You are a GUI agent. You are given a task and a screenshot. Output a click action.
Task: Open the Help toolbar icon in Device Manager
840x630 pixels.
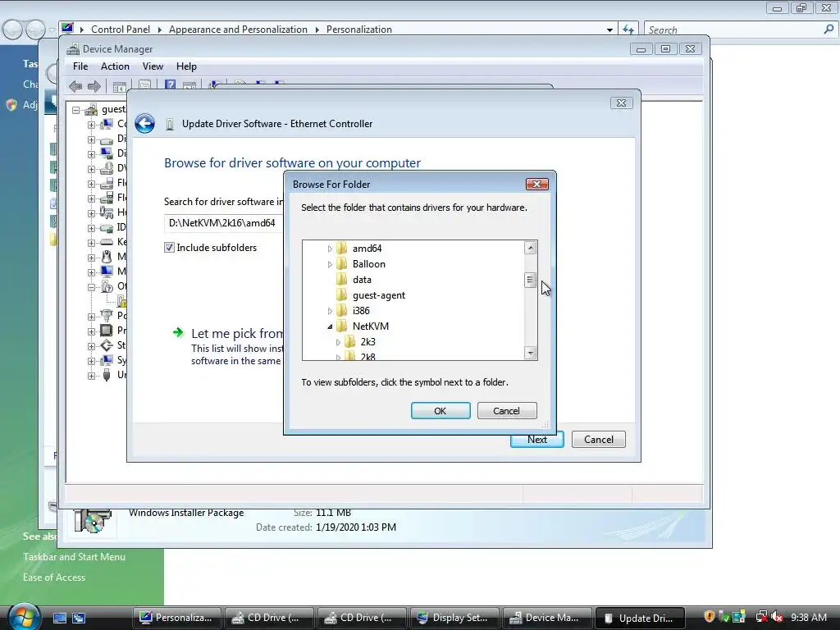click(171, 85)
